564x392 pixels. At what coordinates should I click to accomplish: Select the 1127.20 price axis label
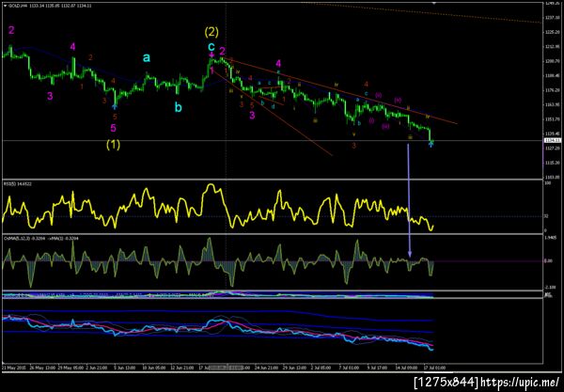[552, 148]
